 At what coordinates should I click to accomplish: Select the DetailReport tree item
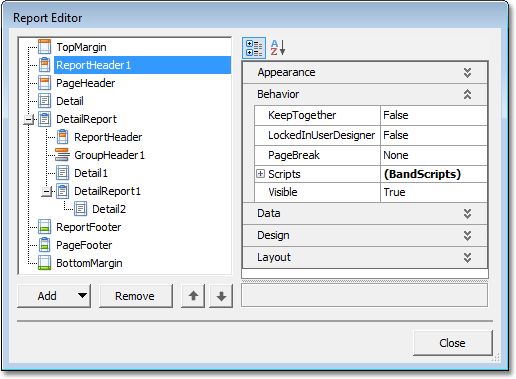pyautogui.click(x=87, y=119)
